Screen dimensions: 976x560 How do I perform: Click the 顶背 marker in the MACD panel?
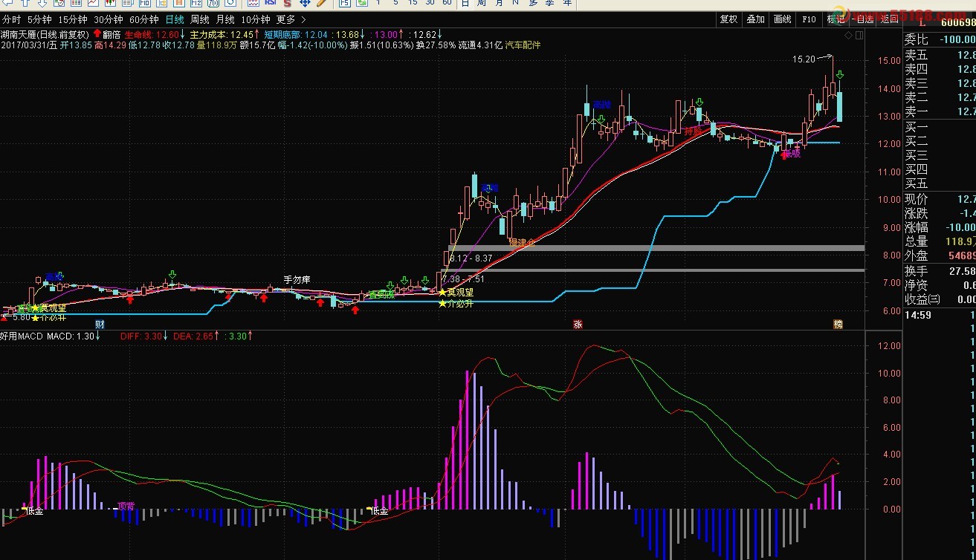[126, 505]
